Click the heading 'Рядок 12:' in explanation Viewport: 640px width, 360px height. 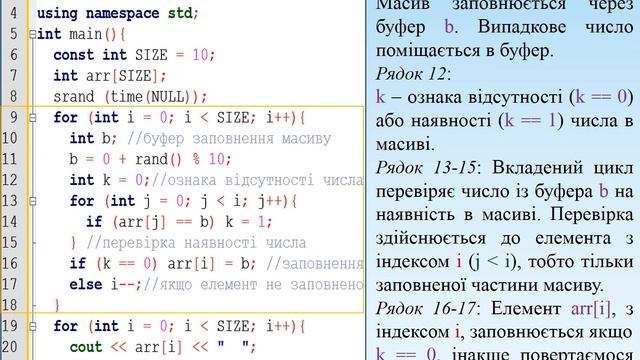pyautogui.click(x=413, y=74)
